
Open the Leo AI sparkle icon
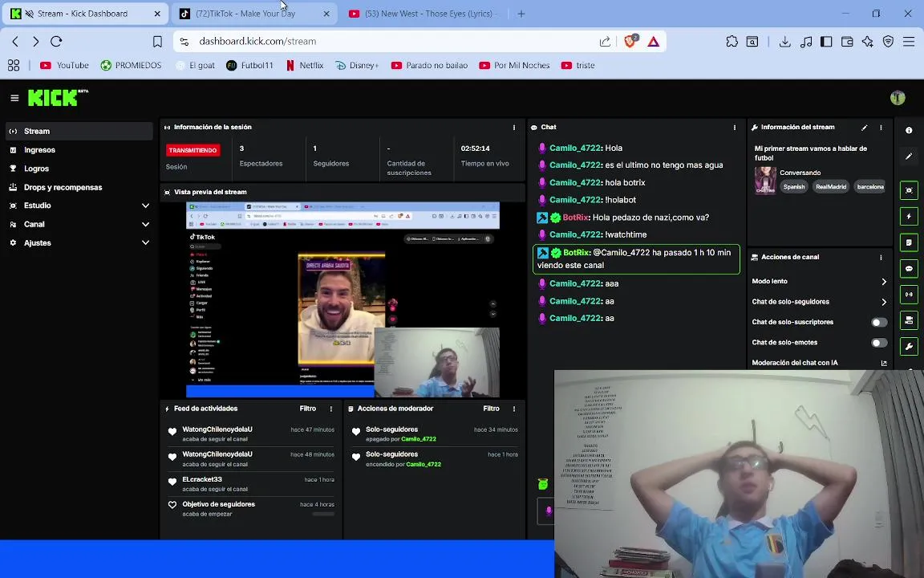[x=867, y=41]
